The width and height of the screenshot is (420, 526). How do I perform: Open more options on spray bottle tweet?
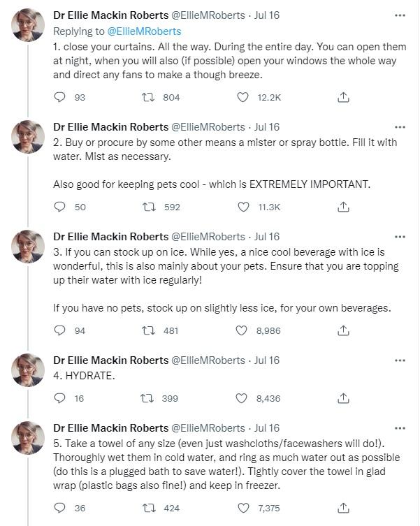coord(400,127)
